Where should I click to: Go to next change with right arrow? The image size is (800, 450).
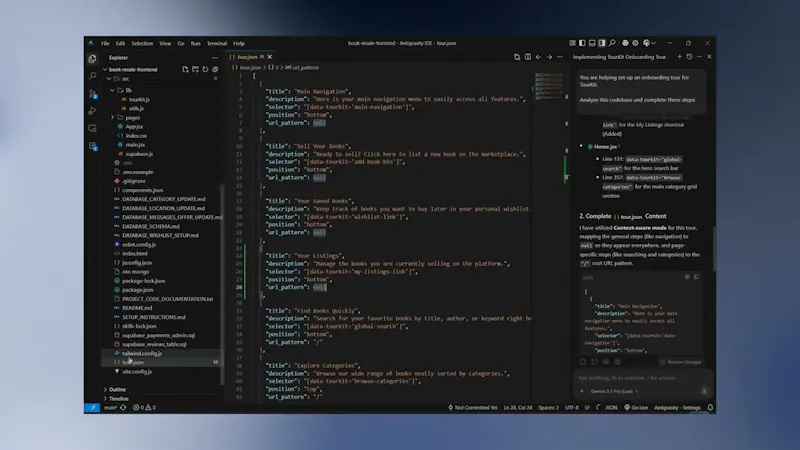(549, 57)
